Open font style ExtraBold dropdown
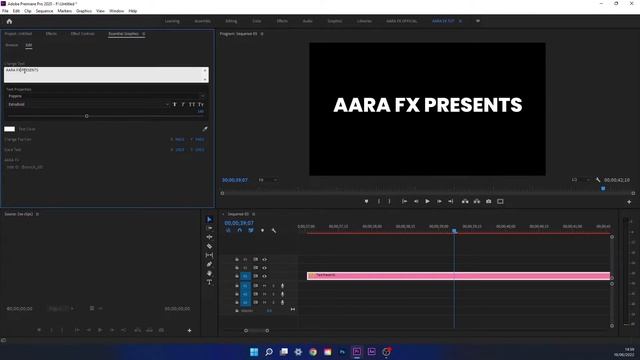The width and height of the screenshot is (640, 360). click(x=88, y=104)
